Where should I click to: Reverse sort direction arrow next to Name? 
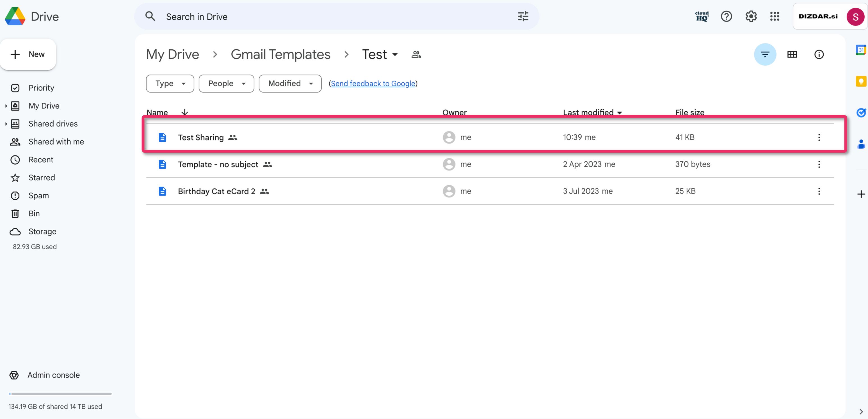point(184,112)
